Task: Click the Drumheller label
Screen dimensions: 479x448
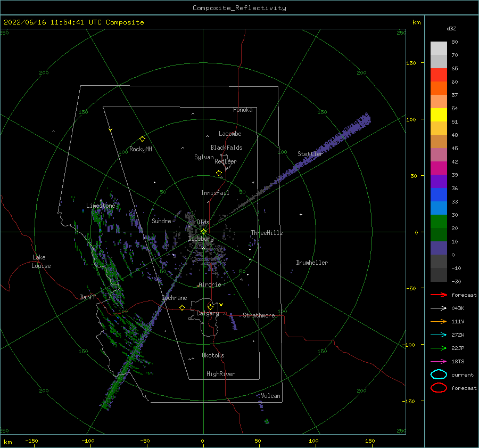Action: [x=312, y=263]
